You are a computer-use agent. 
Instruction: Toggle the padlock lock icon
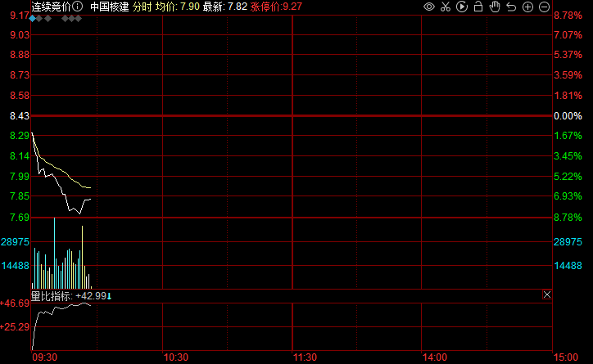tap(478, 7)
